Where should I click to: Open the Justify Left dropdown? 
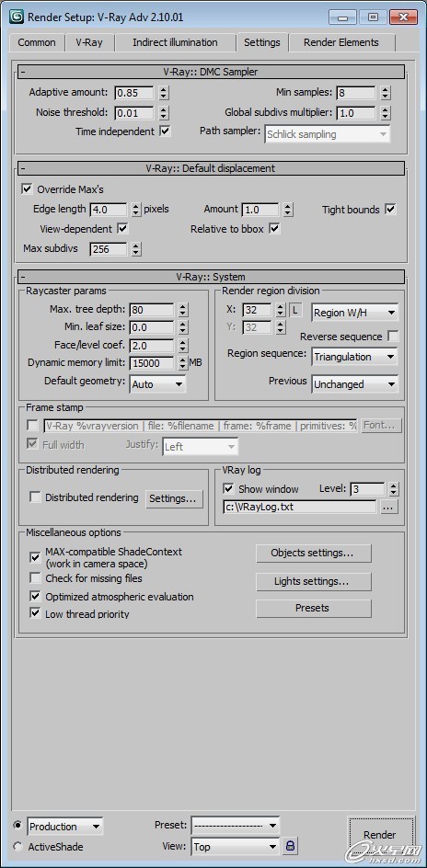click(201, 446)
